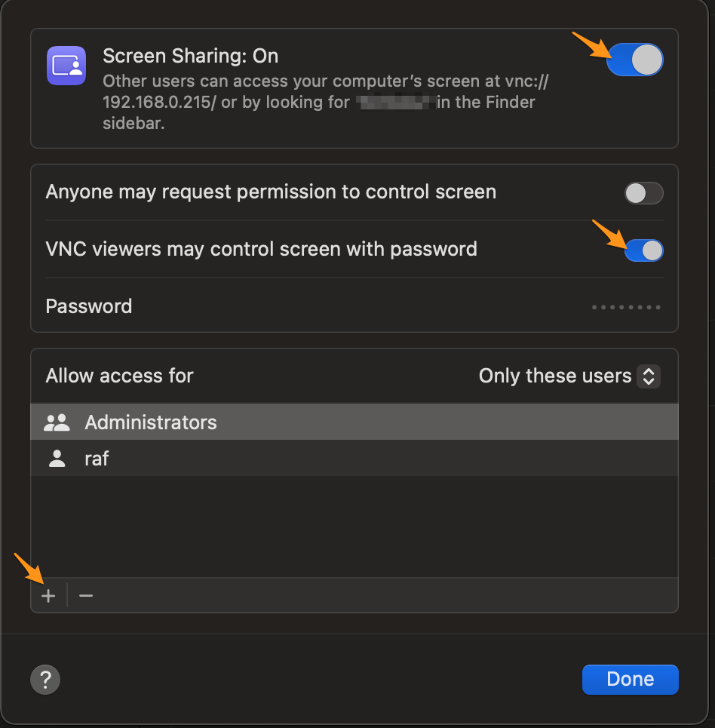The image size is (715, 728).
Task: Click the single-user icon beside raf
Action: tap(57, 458)
